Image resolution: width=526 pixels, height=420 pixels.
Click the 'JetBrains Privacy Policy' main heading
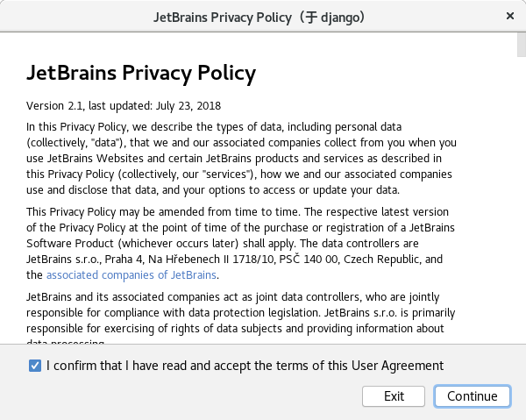pos(141,73)
